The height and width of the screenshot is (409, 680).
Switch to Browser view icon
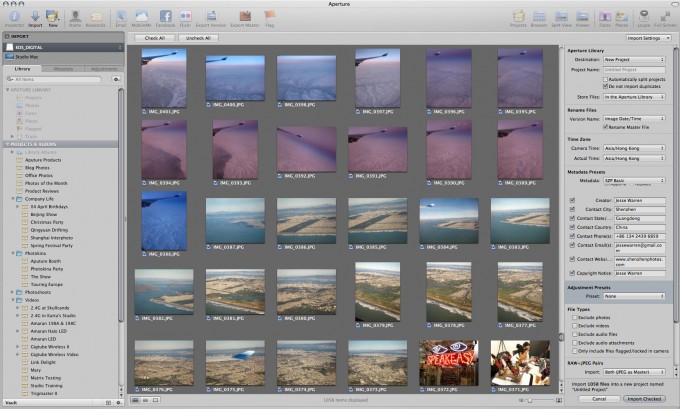[539, 17]
